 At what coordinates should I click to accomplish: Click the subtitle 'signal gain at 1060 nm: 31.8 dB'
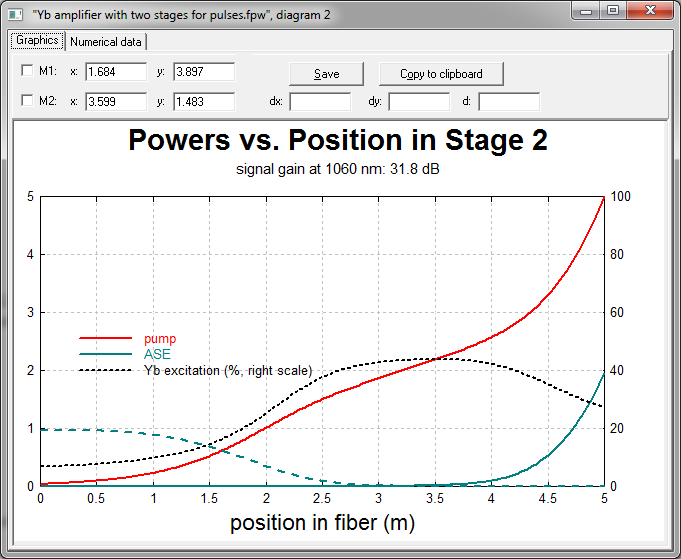pyautogui.click(x=338, y=169)
